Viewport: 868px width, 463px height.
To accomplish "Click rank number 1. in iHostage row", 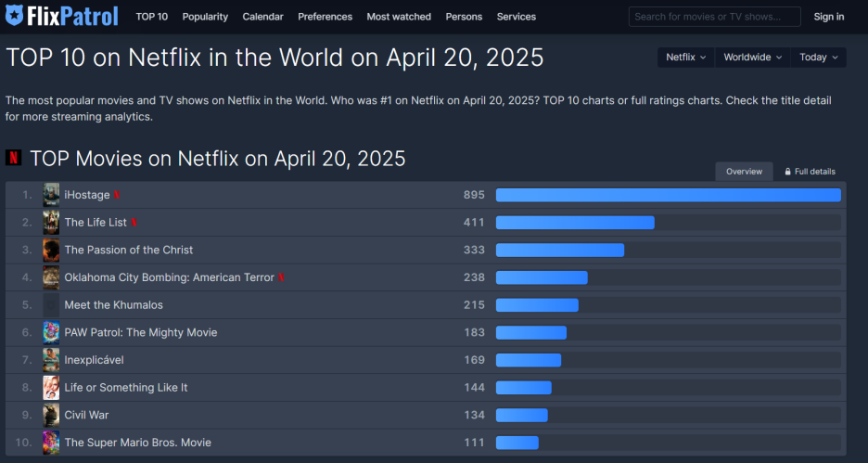I will coord(27,195).
